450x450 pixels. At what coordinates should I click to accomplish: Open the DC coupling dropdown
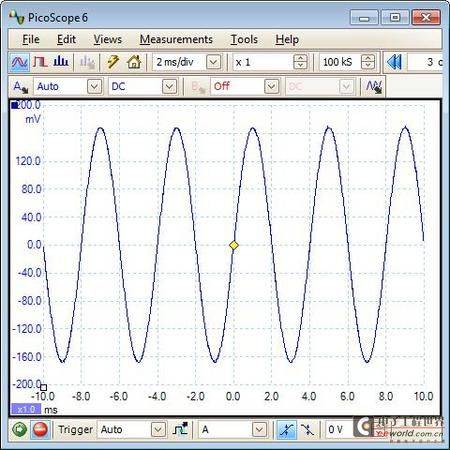pyautogui.click(x=169, y=87)
